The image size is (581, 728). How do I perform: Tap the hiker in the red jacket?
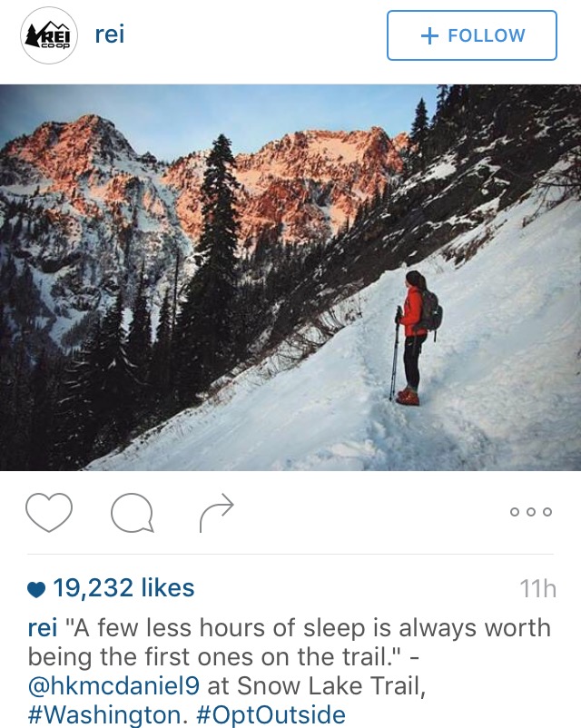point(413,337)
